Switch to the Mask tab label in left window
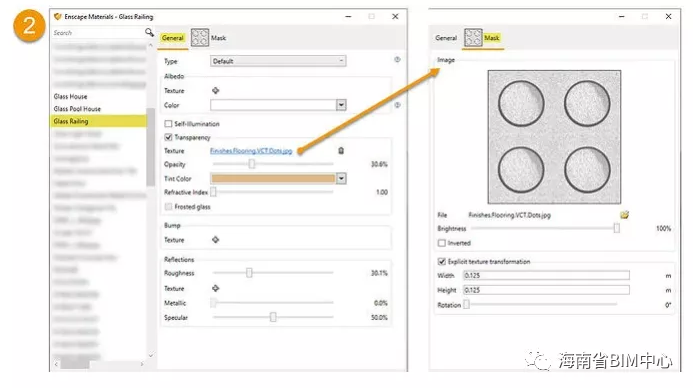 [218, 38]
